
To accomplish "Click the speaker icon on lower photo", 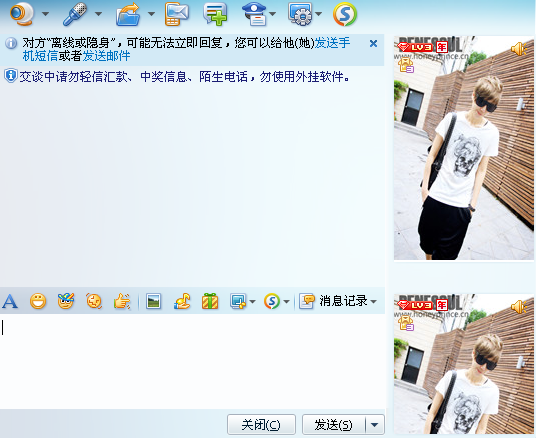I will [x=519, y=307].
